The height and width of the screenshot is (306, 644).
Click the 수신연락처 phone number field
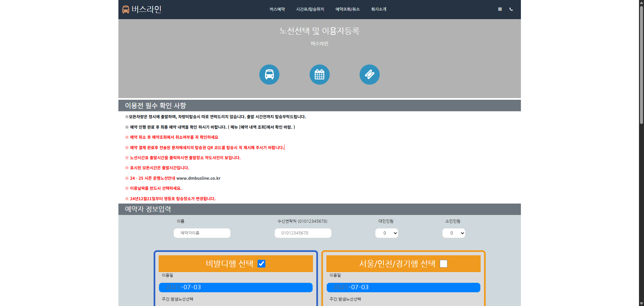click(x=303, y=233)
